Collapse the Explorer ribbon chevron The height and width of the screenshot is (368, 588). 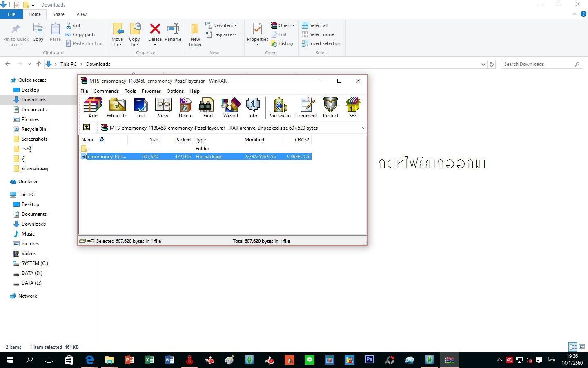click(575, 14)
